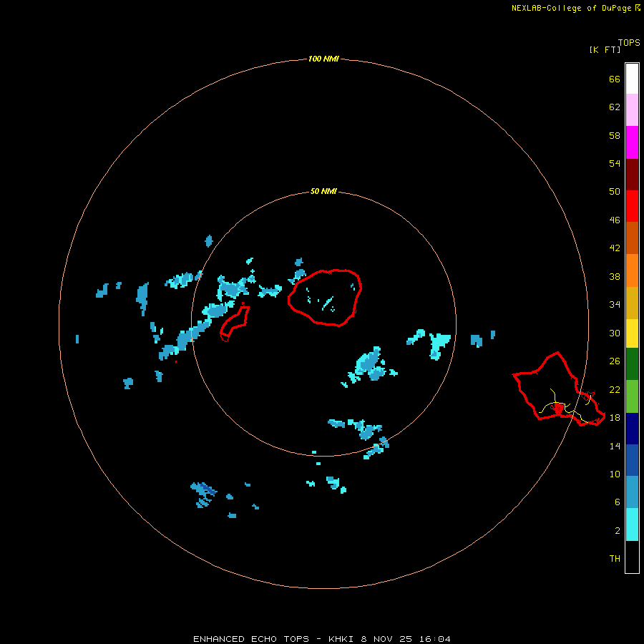Viewport: 644px width, 644px height.
Task: Click the legend value 2
Action: pos(617,530)
